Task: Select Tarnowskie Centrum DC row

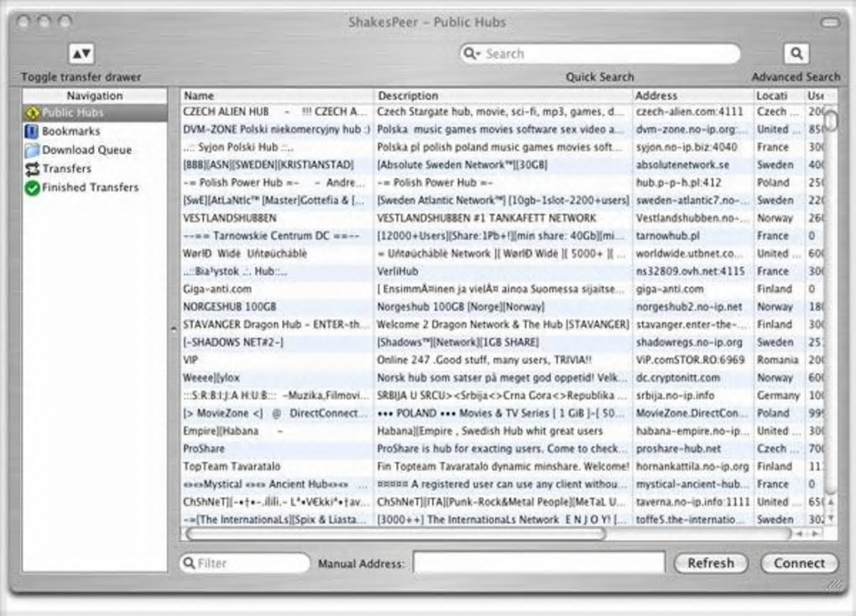Action: point(502,236)
